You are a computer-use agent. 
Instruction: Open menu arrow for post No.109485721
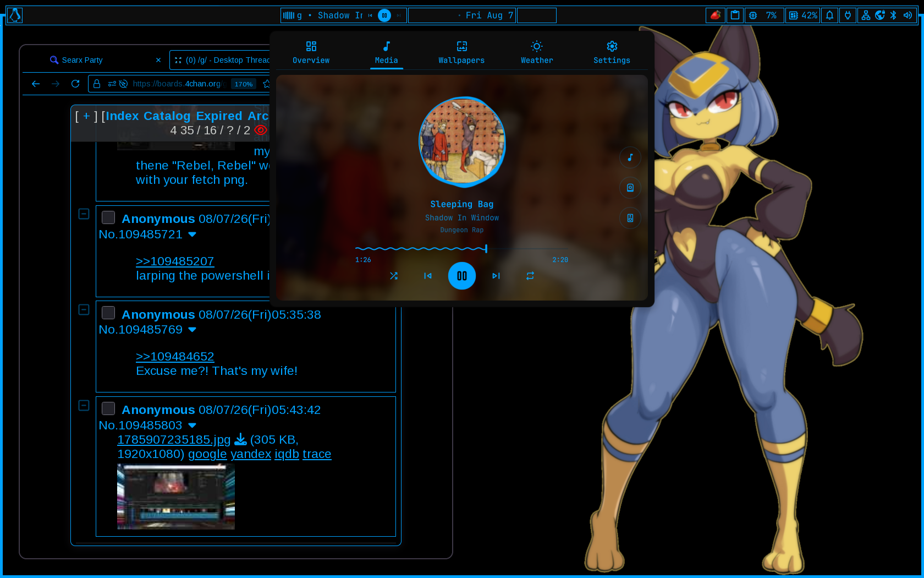192,235
